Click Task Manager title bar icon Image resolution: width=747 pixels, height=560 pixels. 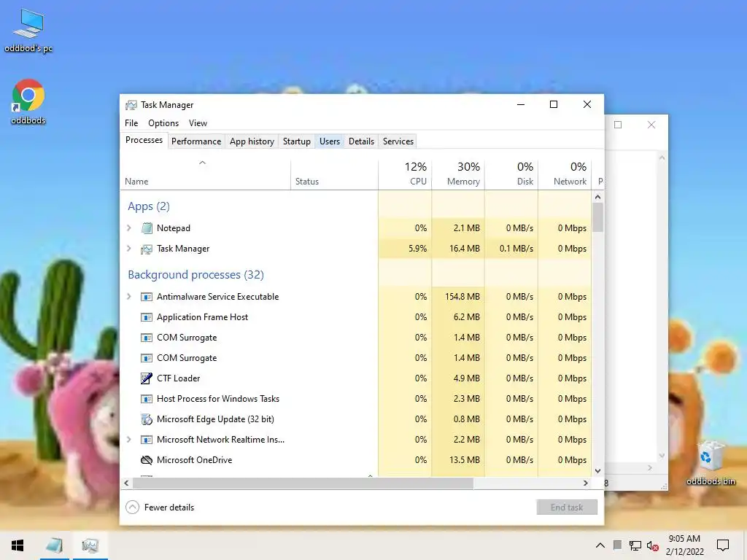pos(131,105)
